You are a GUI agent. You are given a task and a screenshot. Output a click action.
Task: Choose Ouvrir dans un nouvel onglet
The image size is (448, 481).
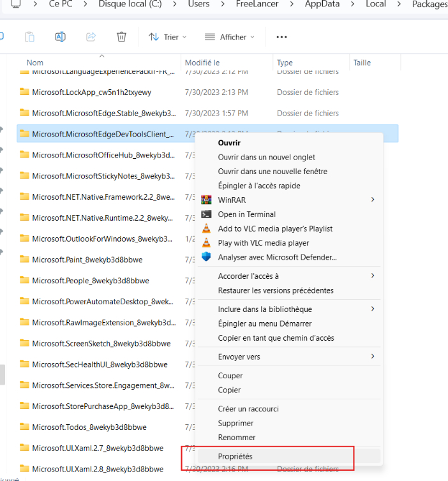click(x=266, y=157)
